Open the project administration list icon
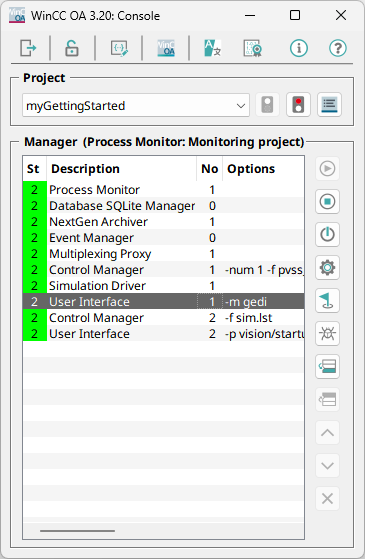Screen dimensions: 365x559 point(329,105)
